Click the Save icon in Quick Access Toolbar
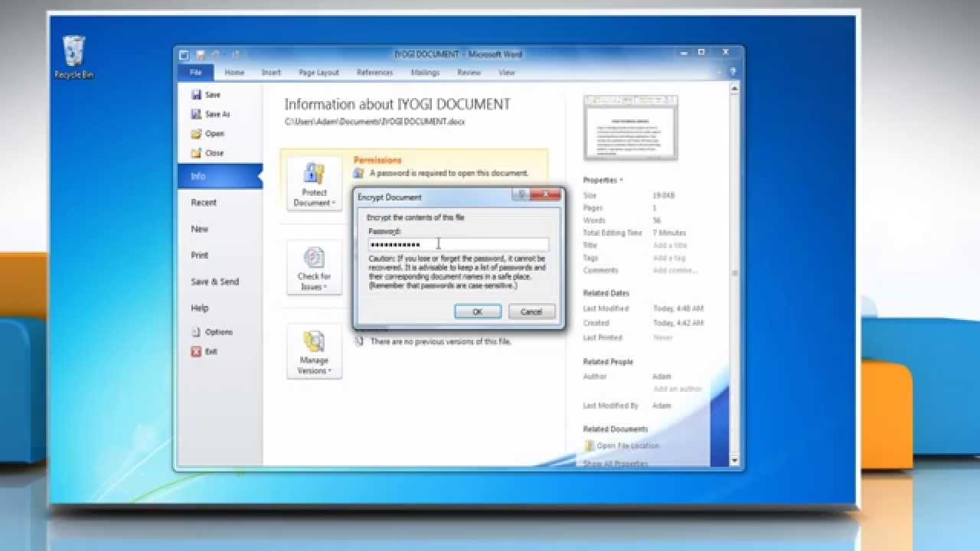The image size is (980, 551). 200,54
